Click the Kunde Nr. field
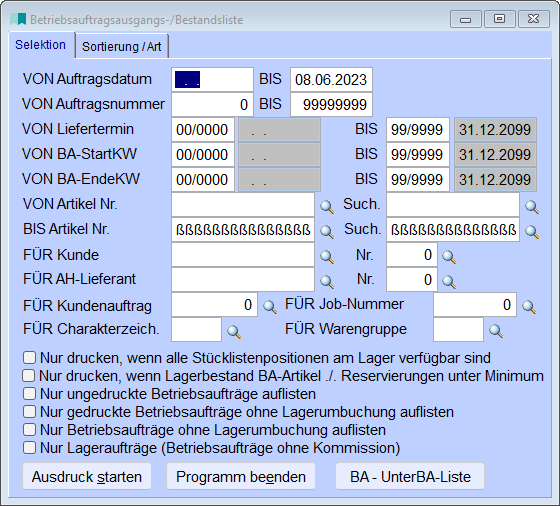The image size is (560, 506). pyautogui.click(x=412, y=254)
